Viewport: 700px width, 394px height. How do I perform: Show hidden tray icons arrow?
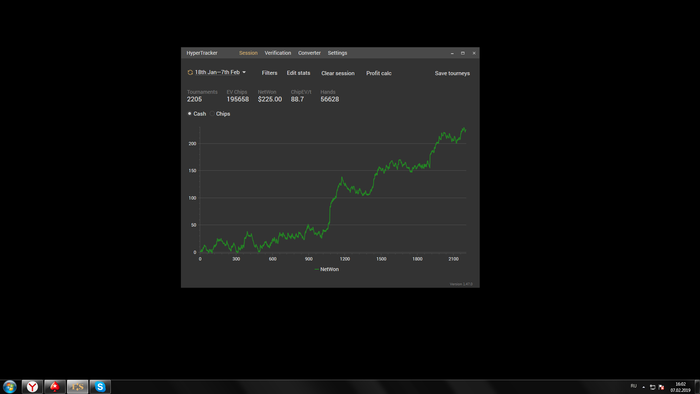click(x=644, y=387)
